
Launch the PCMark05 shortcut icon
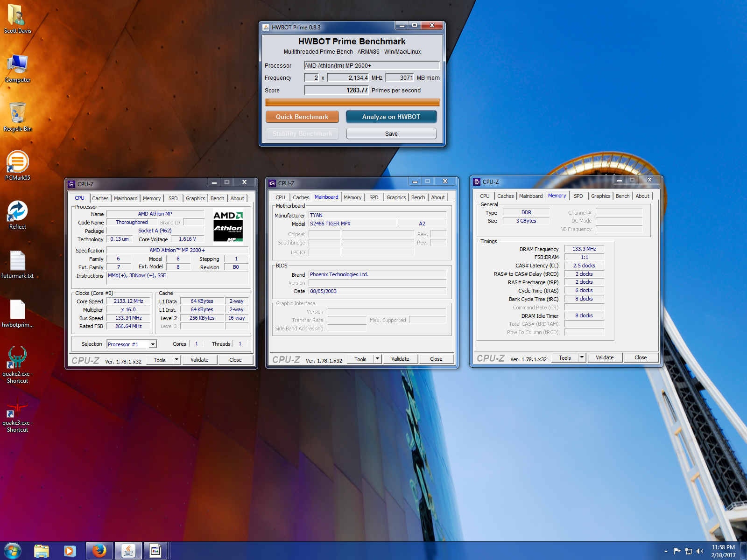18,166
